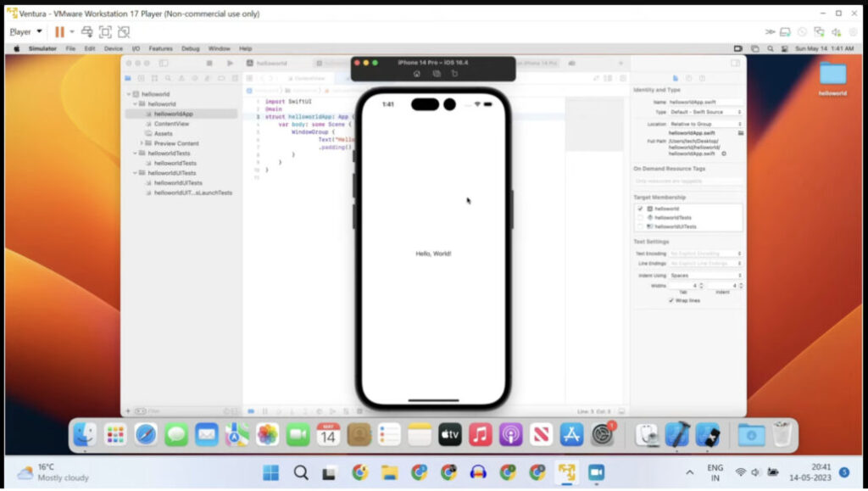Viewport: 868px width, 491px height.
Task: Open the Location dropdown (Relative to Group)
Action: (706, 124)
